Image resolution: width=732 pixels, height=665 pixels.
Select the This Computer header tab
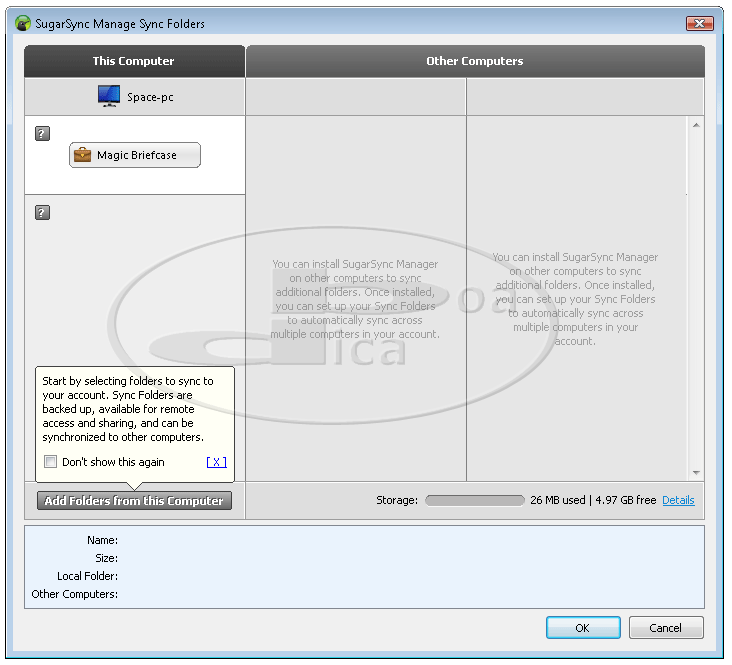tap(134, 61)
